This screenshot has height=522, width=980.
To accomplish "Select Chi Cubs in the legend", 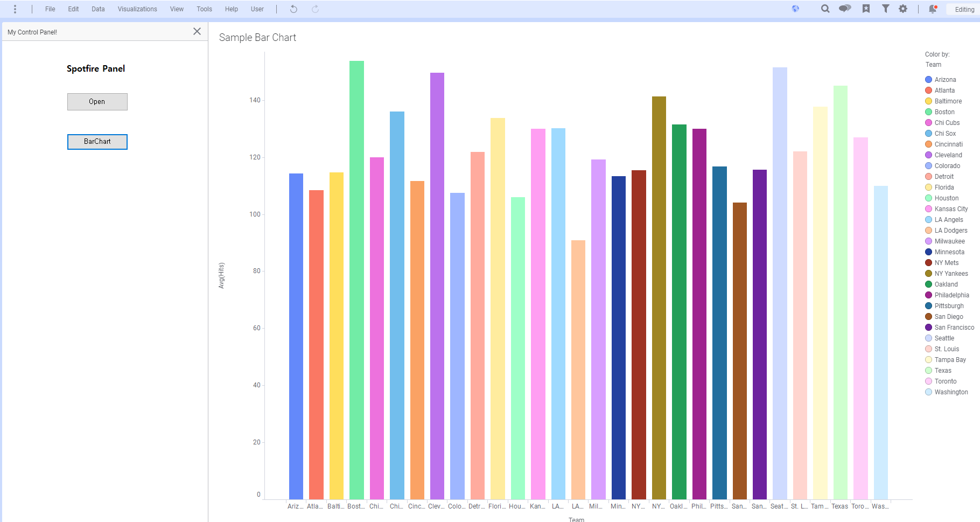I will (x=942, y=123).
